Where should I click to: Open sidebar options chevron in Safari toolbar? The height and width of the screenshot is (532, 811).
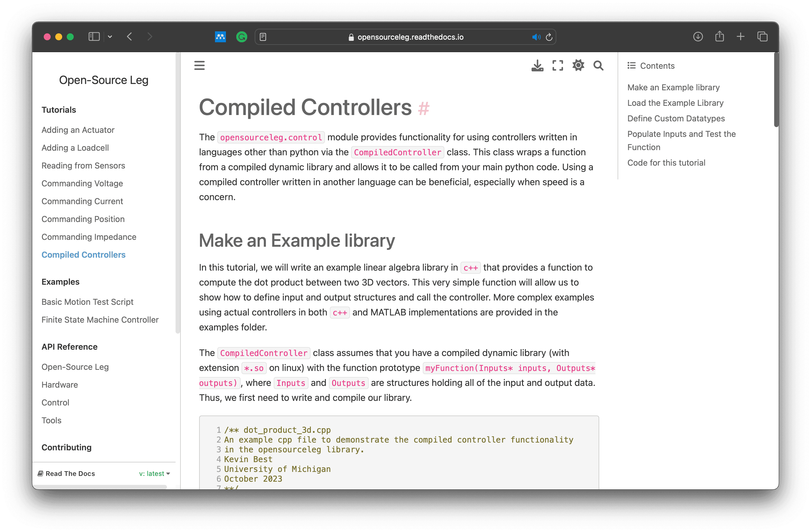[110, 37]
